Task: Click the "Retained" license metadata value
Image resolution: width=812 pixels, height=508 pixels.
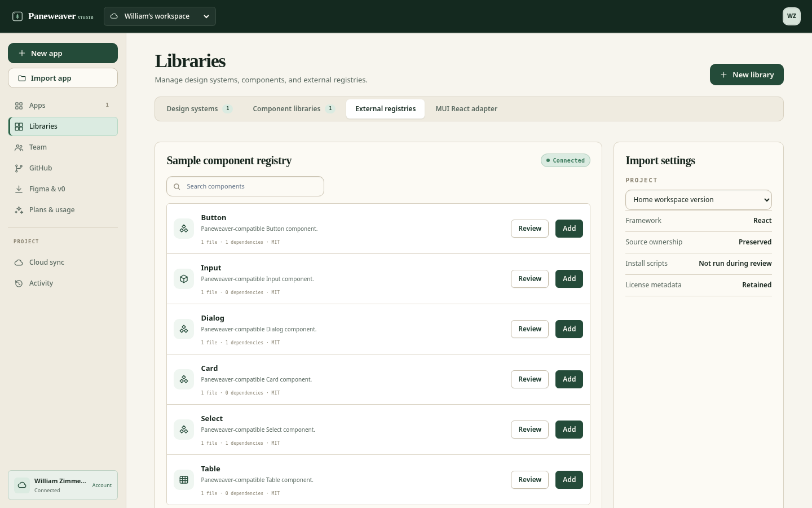Action: click(757, 285)
